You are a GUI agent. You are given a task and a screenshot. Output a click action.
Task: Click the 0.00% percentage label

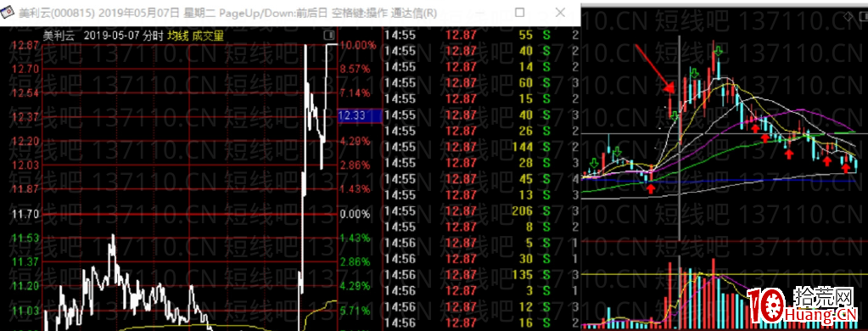pos(355,214)
